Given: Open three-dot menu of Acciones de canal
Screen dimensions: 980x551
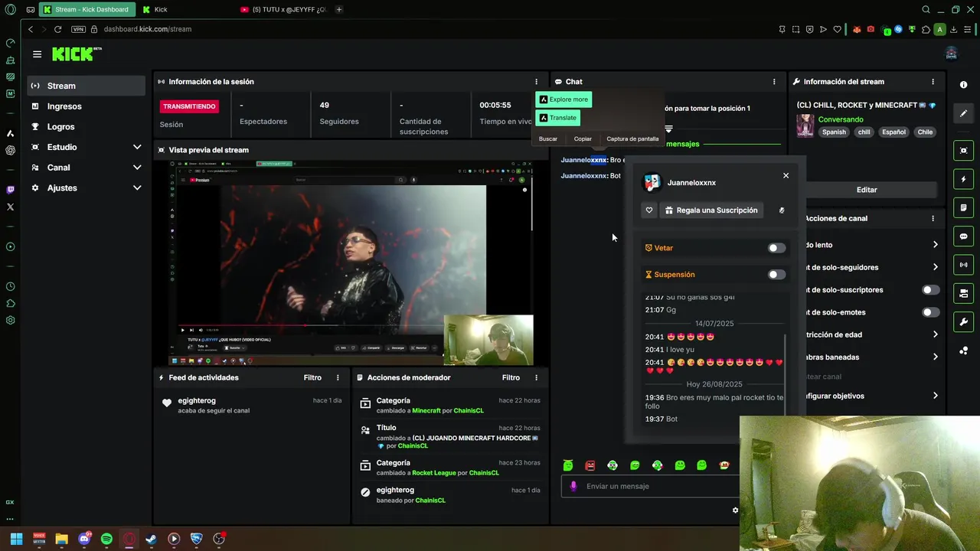Looking at the screenshot, I should [933, 219].
